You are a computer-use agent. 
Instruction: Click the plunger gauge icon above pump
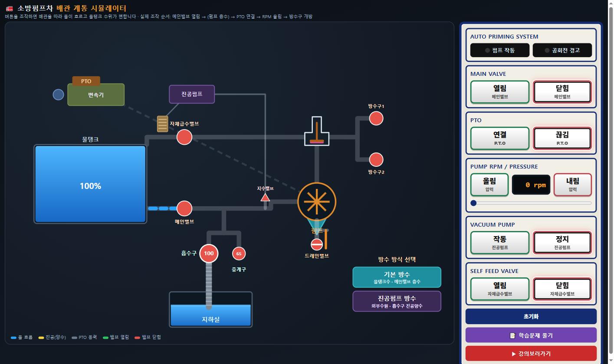tap(317, 131)
